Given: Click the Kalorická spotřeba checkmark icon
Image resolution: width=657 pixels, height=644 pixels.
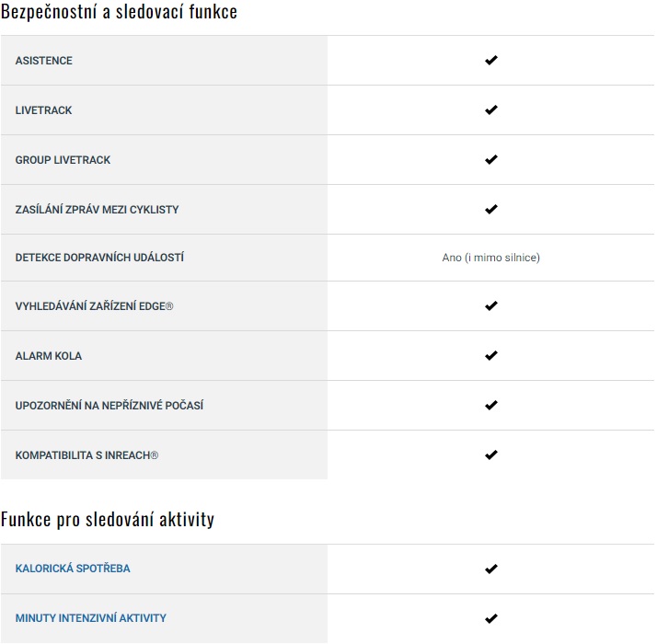Looking at the screenshot, I should pyautogui.click(x=490, y=569).
